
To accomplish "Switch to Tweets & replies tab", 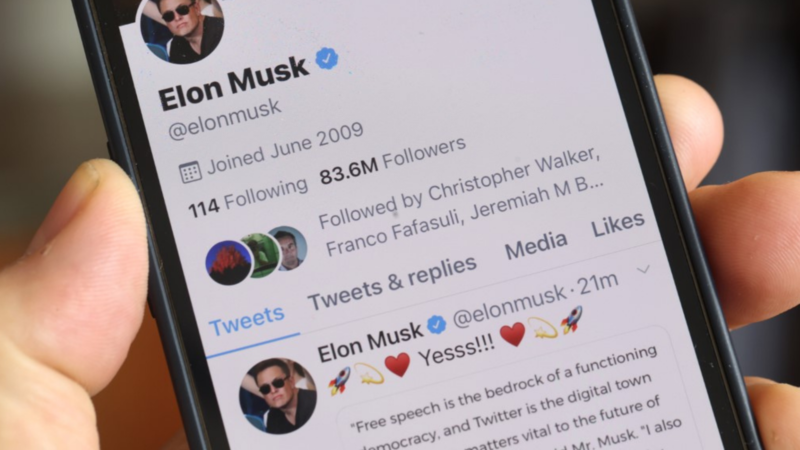I will pyautogui.click(x=392, y=282).
